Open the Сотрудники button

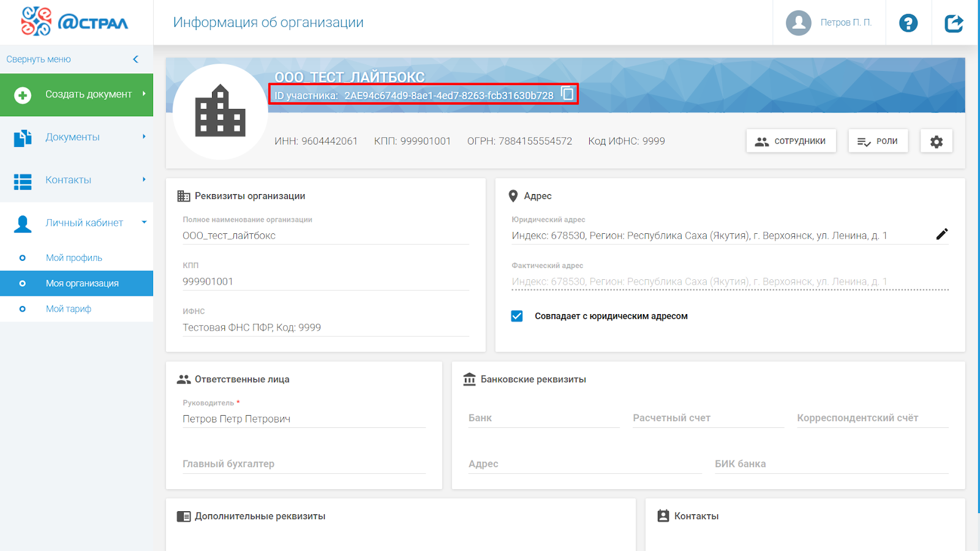[x=791, y=141]
